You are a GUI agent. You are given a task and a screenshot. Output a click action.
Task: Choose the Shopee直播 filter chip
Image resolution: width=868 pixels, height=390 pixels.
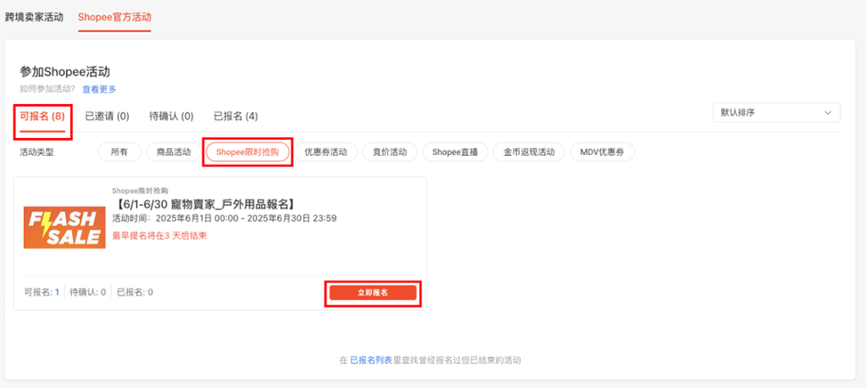pyautogui.click(x=455, y=151)
